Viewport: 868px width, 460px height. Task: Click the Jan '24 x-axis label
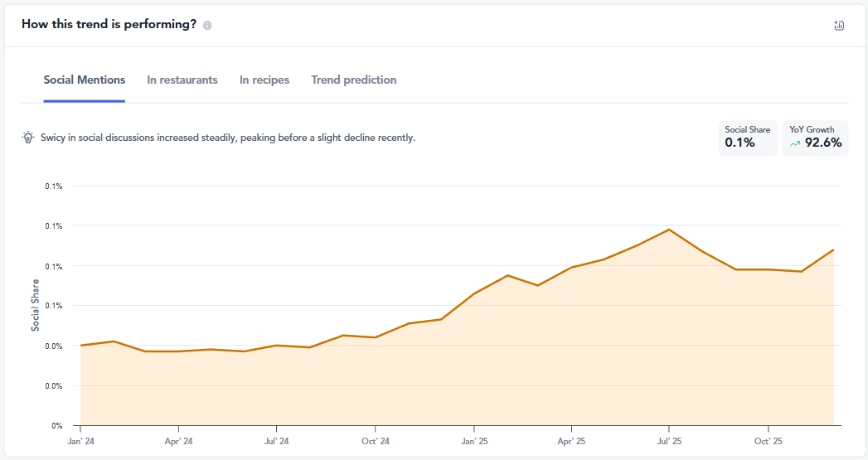[x=80, y=441]
